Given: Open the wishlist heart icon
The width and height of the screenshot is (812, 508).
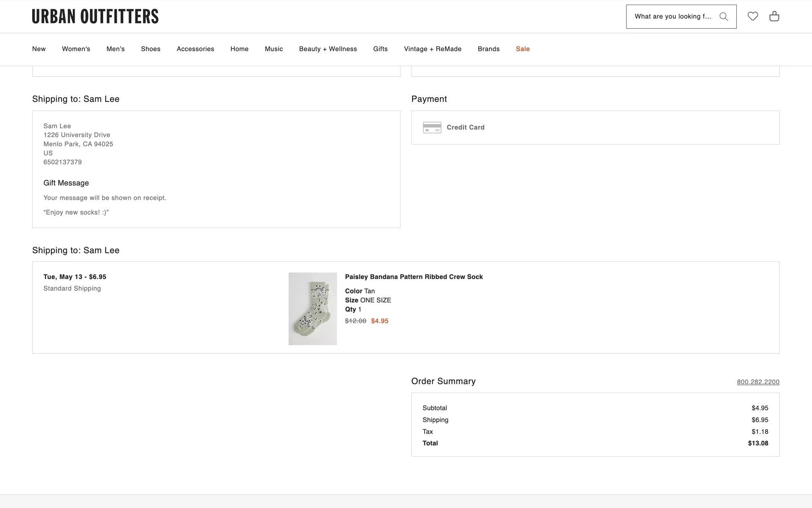Looking at the screenshot, I should tap(753, 16).
